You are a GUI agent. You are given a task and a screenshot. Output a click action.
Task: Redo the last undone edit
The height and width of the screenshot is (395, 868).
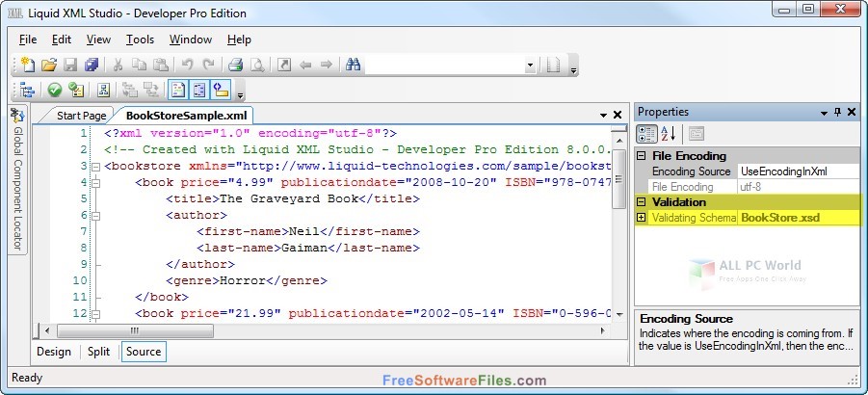(209, 65)
